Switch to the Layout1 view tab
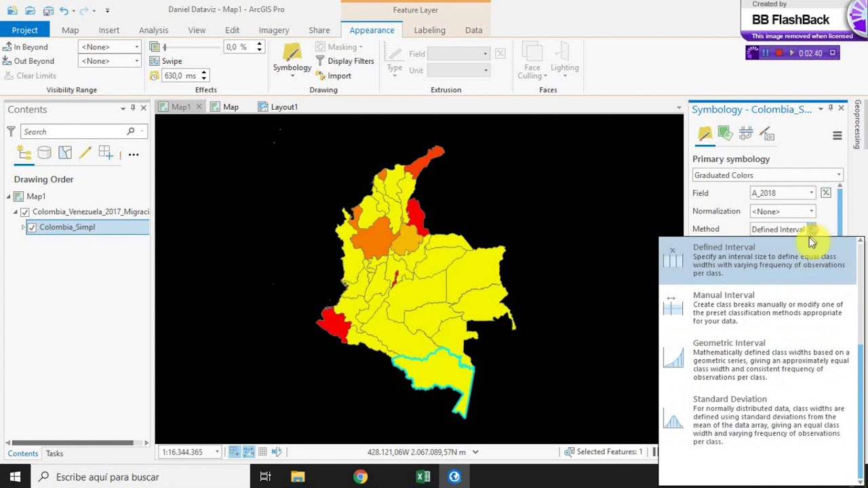Image resolution: width=868 pixels, height=488 pixels. coord(278,107)
